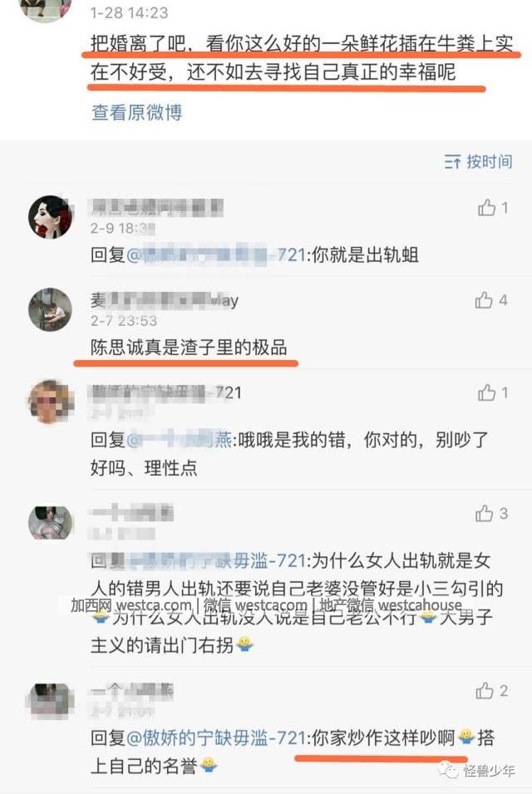Open the red-lips avatar user profile

click(50, 217)
